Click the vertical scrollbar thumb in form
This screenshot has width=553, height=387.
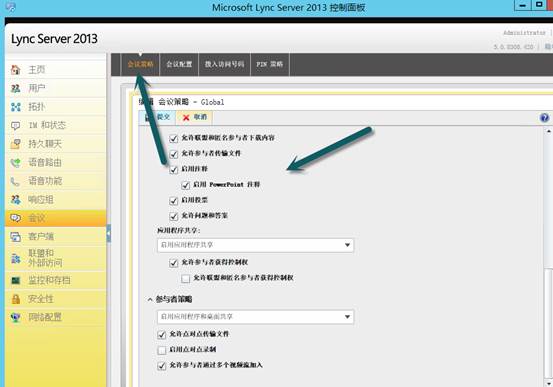pyautogui.click(x=549, y=323)
